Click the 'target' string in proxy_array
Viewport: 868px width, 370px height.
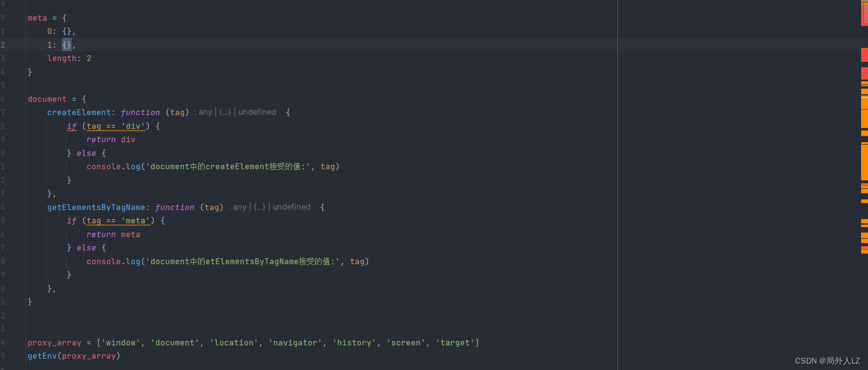pos(455,343)
